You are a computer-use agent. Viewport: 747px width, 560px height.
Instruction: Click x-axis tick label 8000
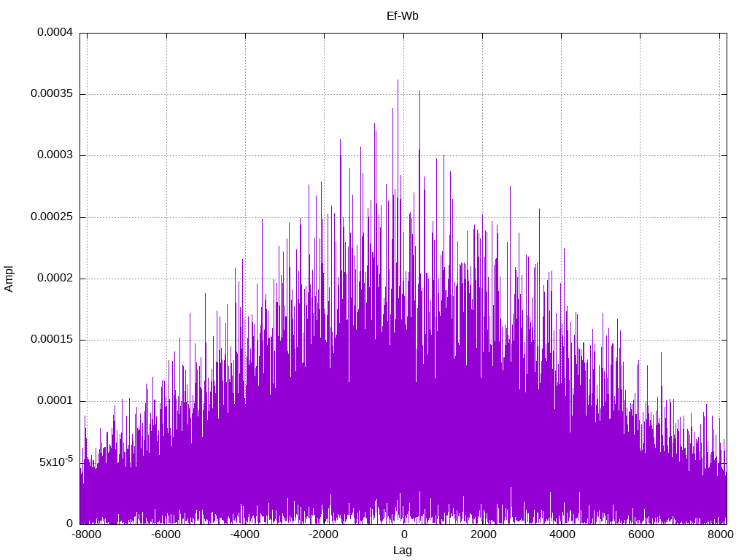point(720,534)
